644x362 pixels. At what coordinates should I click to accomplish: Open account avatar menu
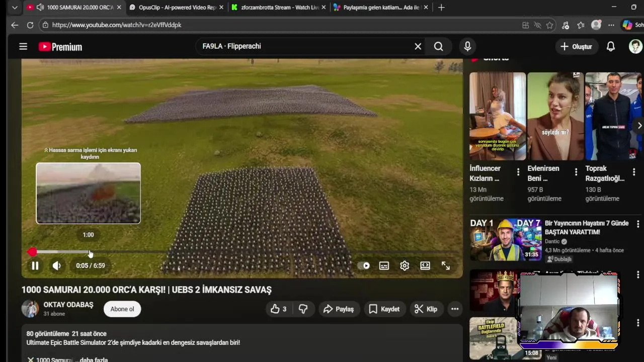point(635,46)
